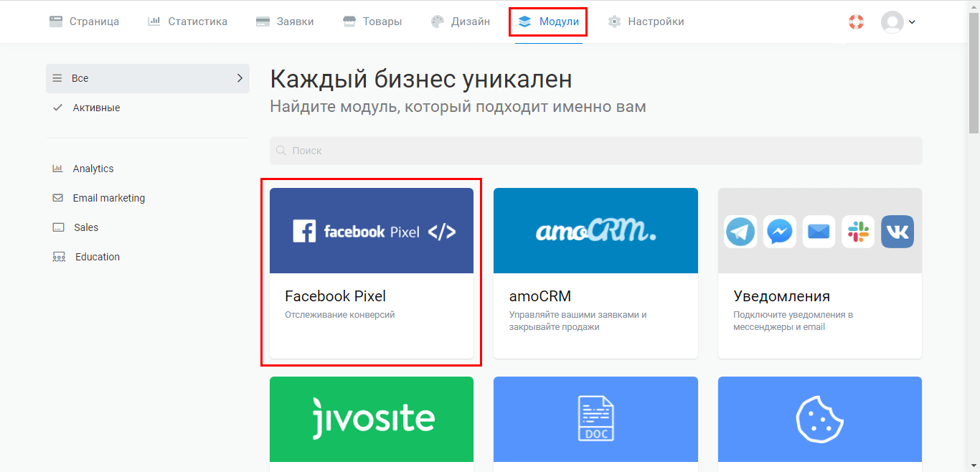Screen dimensions: 980x472
Task: Expand the account dropdown arrow
Action: pos(912,22)
